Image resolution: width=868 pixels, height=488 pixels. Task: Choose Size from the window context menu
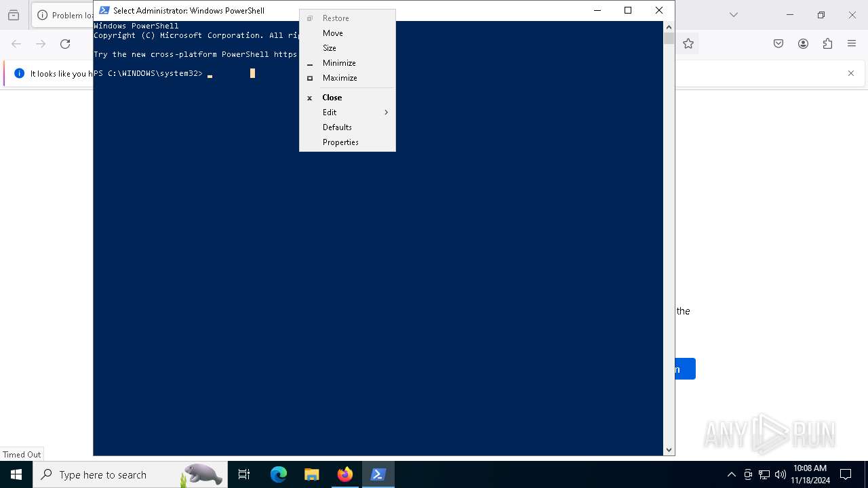point(347,48)
